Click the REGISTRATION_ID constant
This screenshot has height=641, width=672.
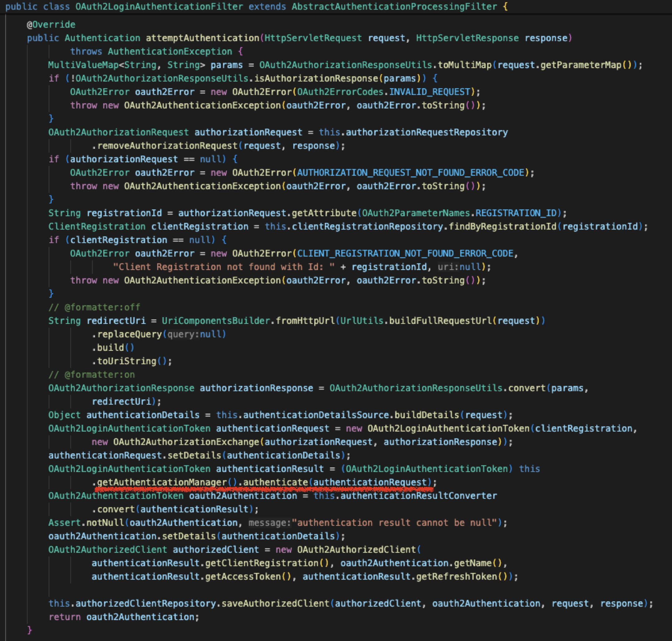pos(516,213)
